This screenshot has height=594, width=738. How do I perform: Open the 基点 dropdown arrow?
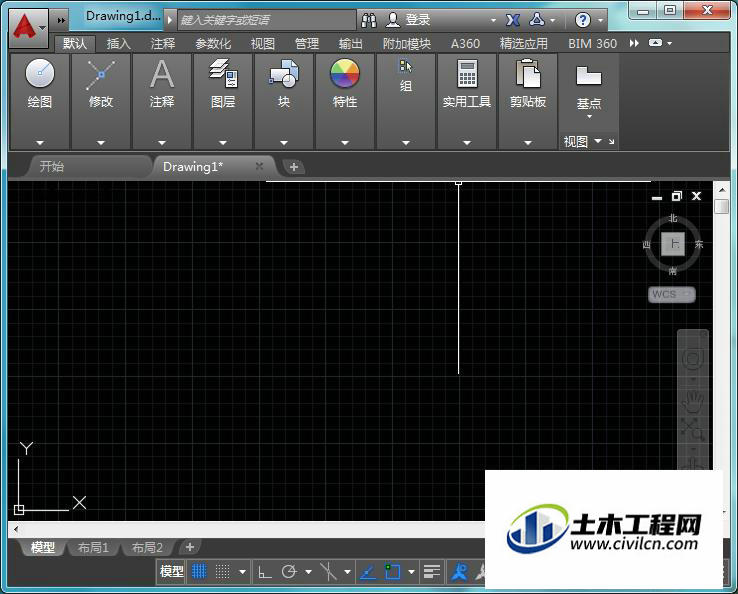coord(589,116)
